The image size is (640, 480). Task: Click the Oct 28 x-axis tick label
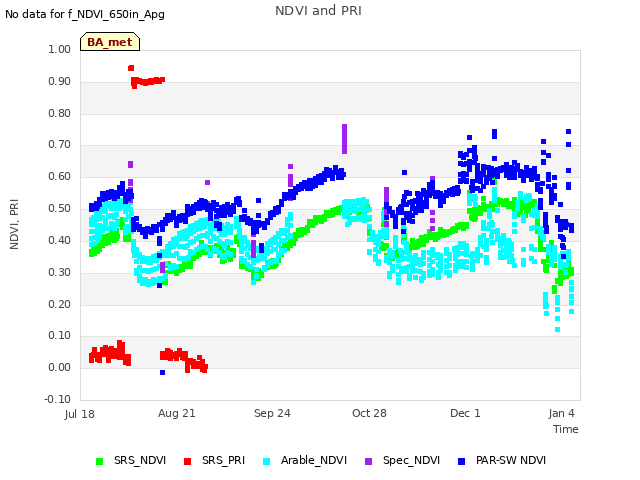tap(369, 413)
